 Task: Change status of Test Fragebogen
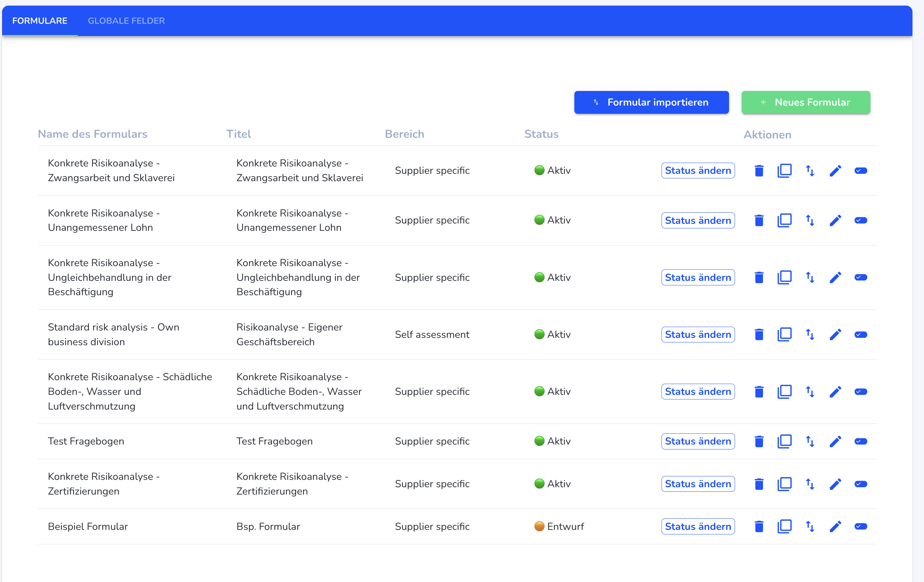click(x=698, y=441)
